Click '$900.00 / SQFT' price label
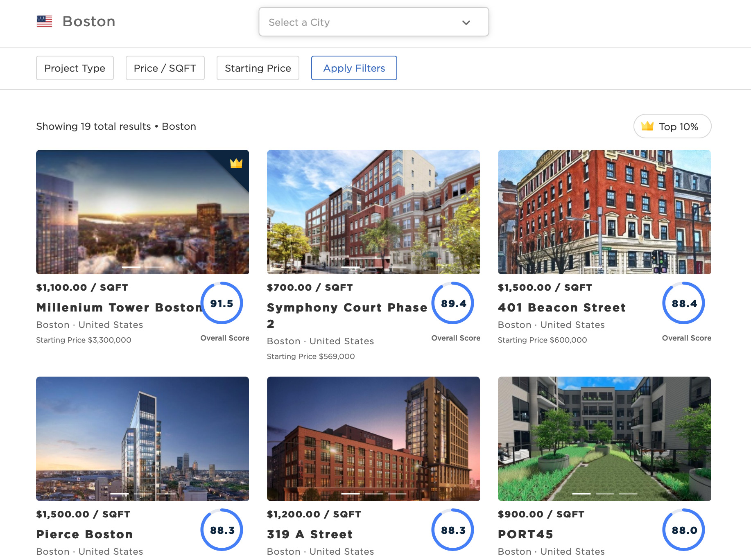This screenshot has width=751, height=560. (x=541, y=514)
